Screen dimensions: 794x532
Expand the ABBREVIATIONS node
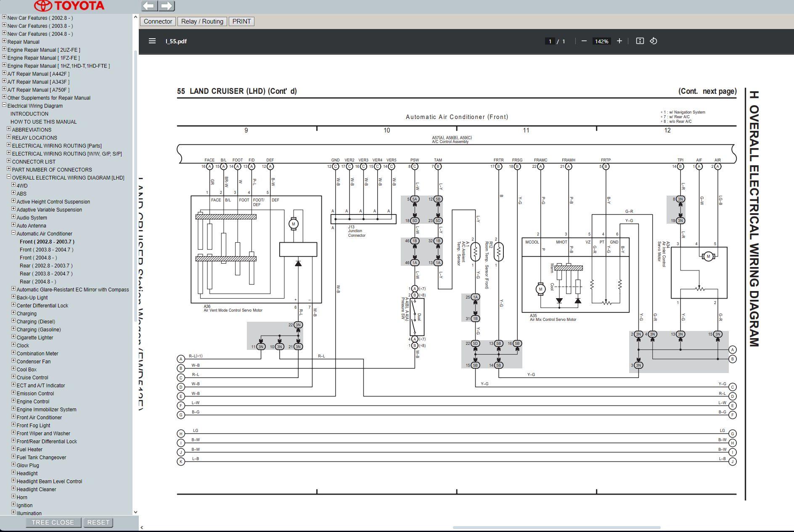pos(9,129)
